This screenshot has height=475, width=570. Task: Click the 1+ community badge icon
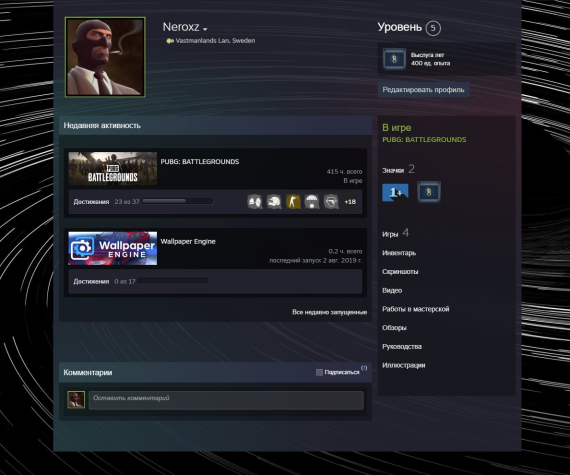tap(395, 192)
